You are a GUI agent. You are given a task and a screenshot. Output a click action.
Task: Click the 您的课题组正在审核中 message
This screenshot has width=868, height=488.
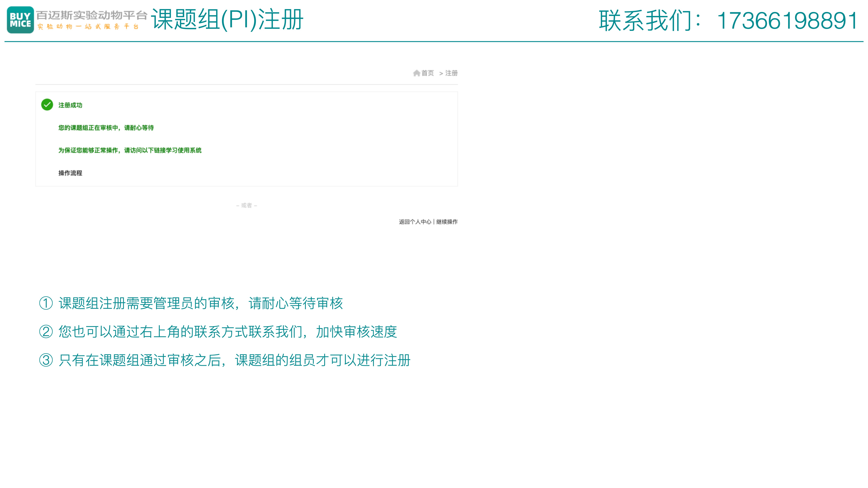click(106, 128)
